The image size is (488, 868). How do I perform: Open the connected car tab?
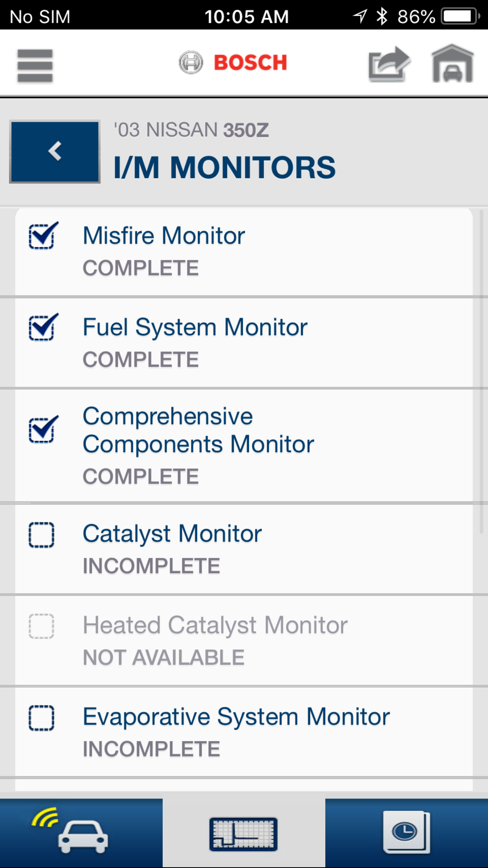(81, 832)
